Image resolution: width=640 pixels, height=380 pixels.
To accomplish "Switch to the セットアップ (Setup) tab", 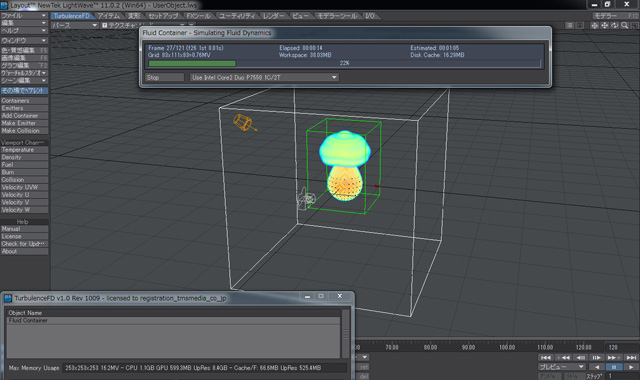I will 163,16.
